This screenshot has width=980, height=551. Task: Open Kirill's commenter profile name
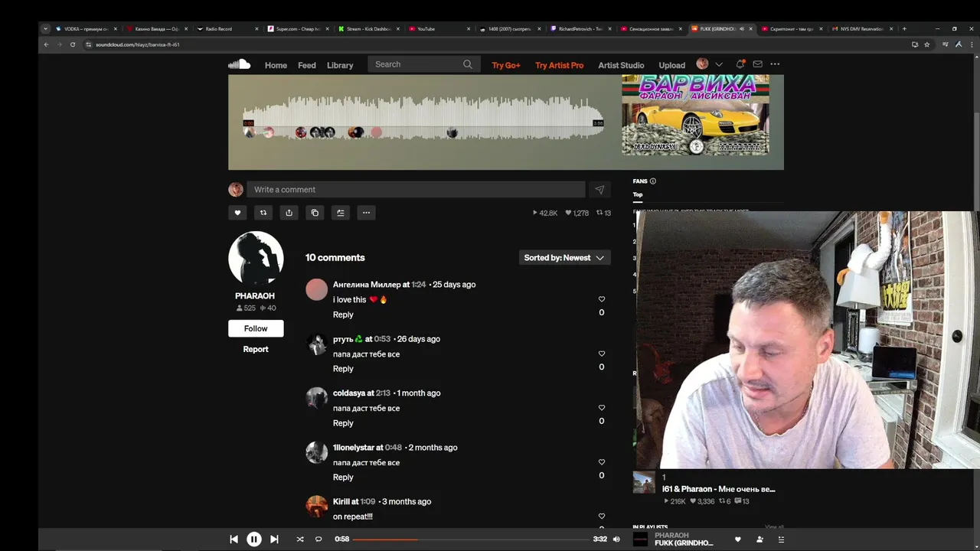[x=341, y=502]
